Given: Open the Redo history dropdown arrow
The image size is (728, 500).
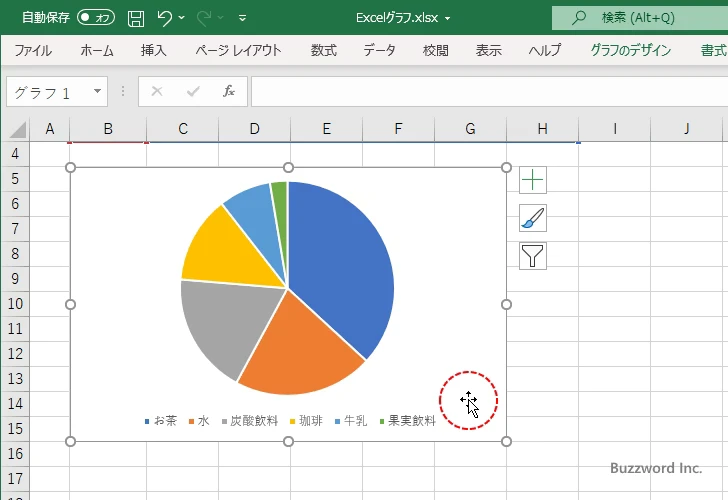Looking at the screenshot, I should [221, 18].
